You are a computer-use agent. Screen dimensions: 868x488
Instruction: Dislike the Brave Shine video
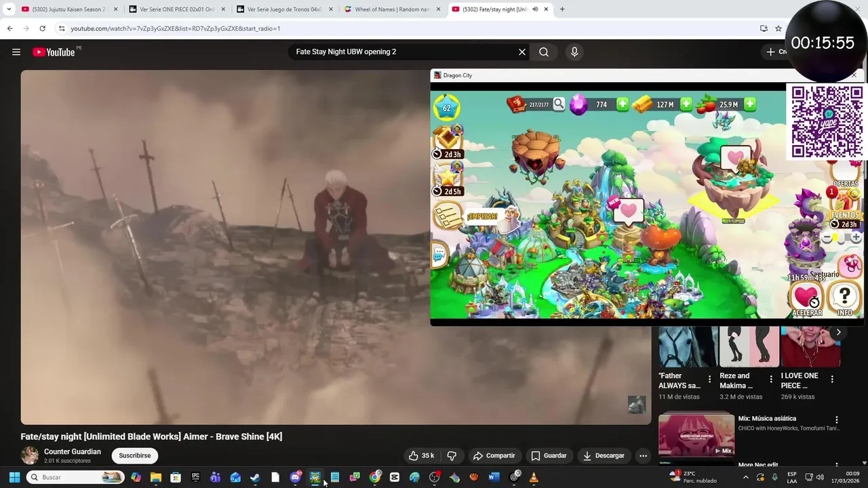[x=452, y=455]
